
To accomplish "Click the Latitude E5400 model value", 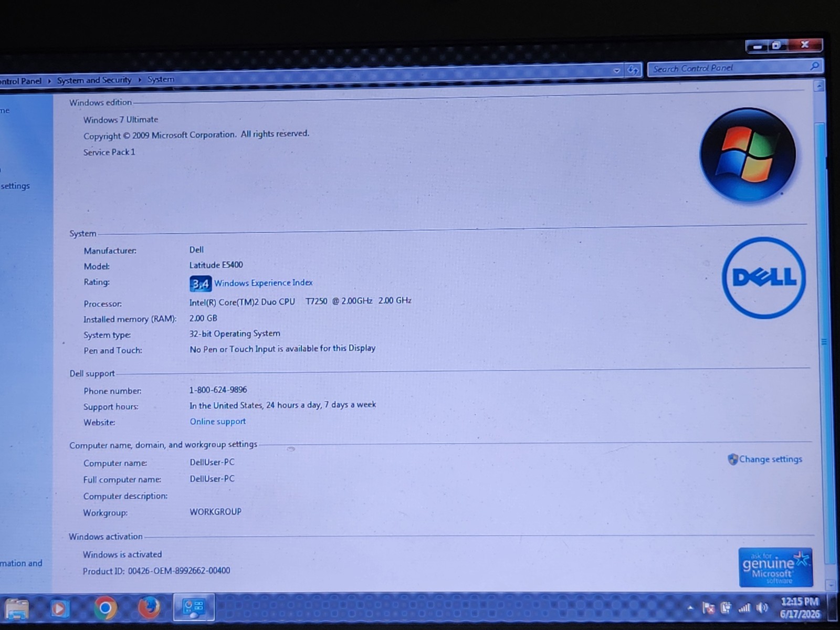I will coord(216,265).
